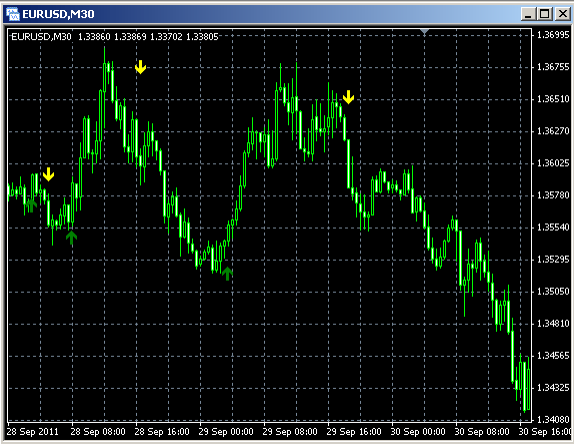Click the time label 28 Sep 2011
The image size is (574, 444).
(33, 432)
